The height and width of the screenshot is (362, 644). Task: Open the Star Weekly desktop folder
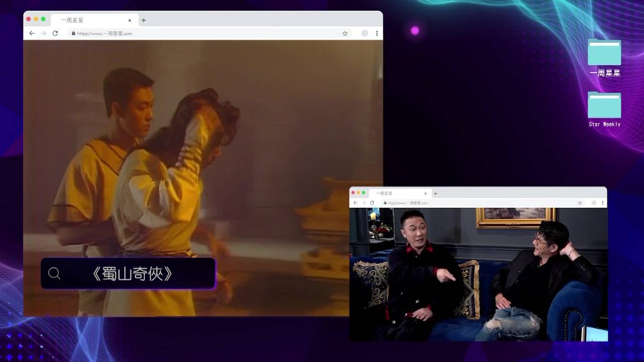tap(604, 106)
